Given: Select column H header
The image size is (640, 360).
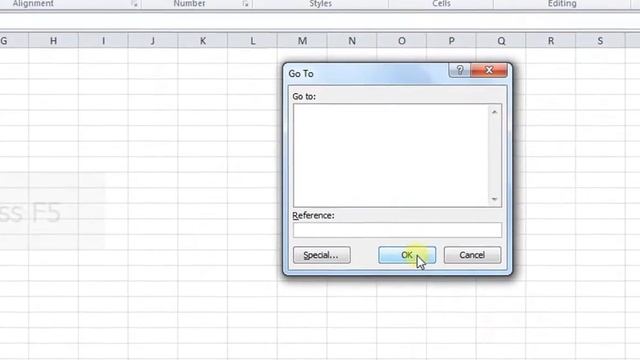Looking at the screenshot, I should [x=53, y=41].
